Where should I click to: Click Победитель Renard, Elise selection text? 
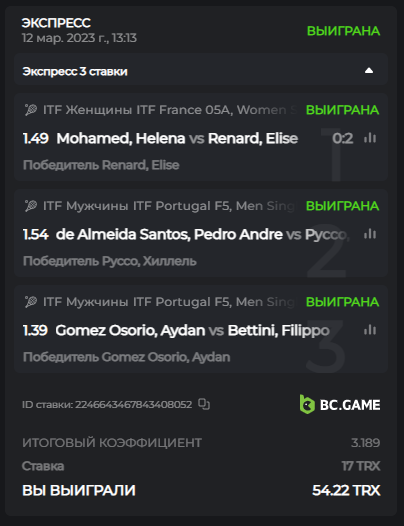[101, 165]
